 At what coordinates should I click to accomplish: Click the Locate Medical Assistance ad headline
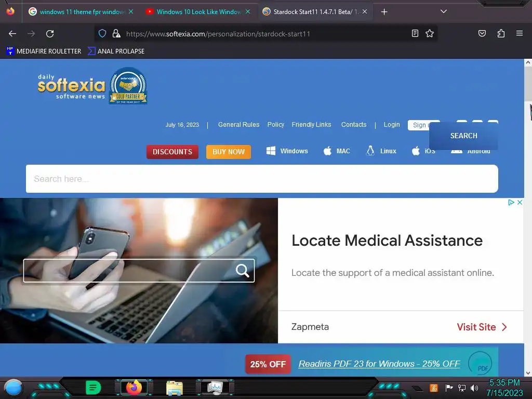[x=387, y=241]
